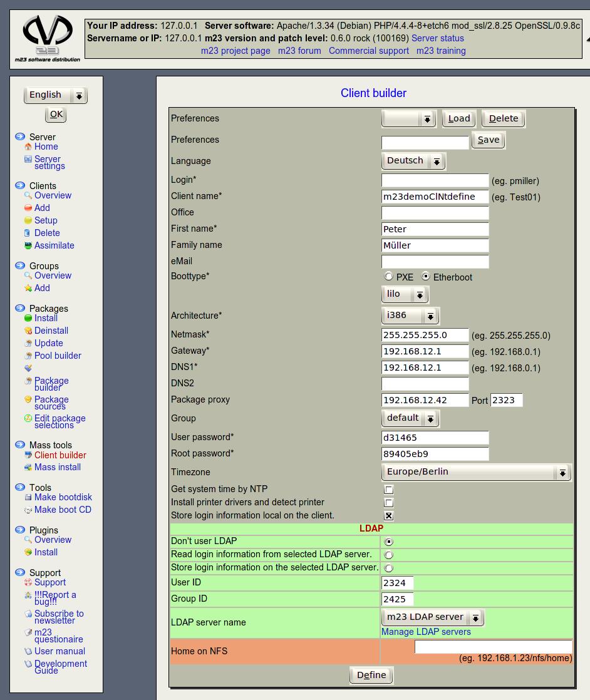Click the Make bootdisk floppy icon
The height and width of the screenshot is (700, 590).
click(28, 497)
